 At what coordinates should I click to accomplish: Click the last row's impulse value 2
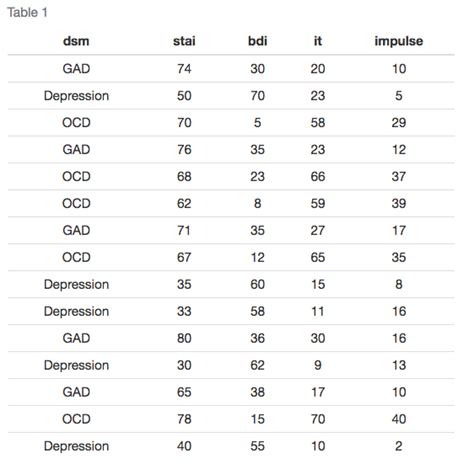coord(399,446)
